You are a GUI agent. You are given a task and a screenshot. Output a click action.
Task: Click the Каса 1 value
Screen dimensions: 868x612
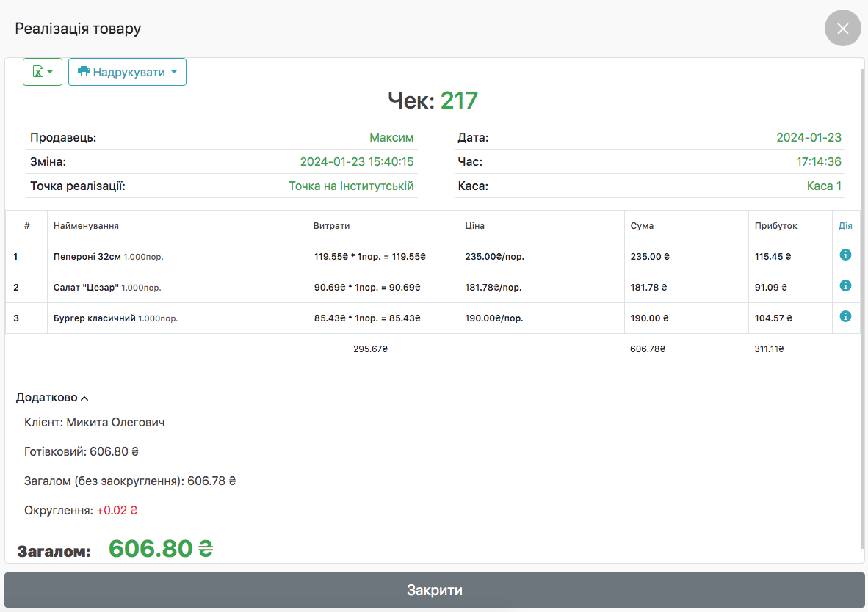click(824, 186)
